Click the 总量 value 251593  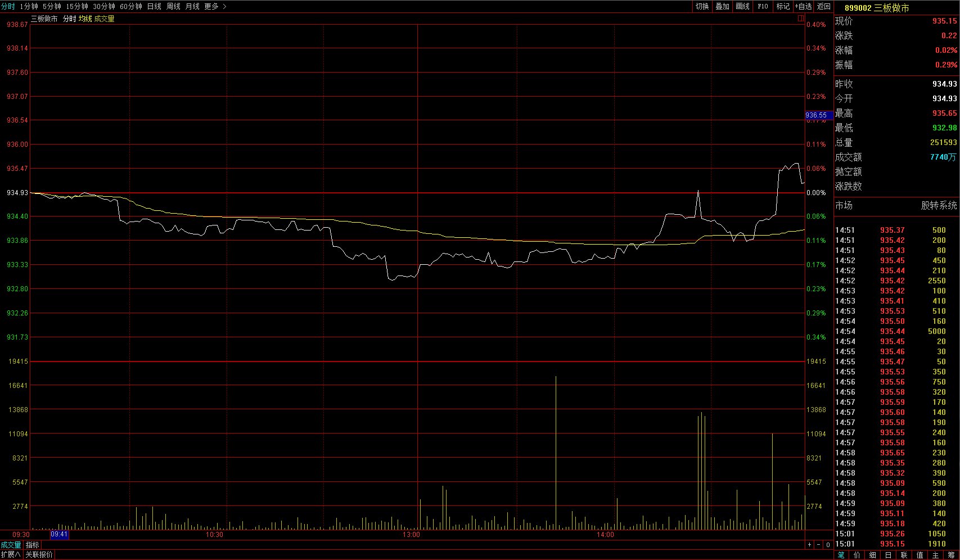click(x=943, y=142)
